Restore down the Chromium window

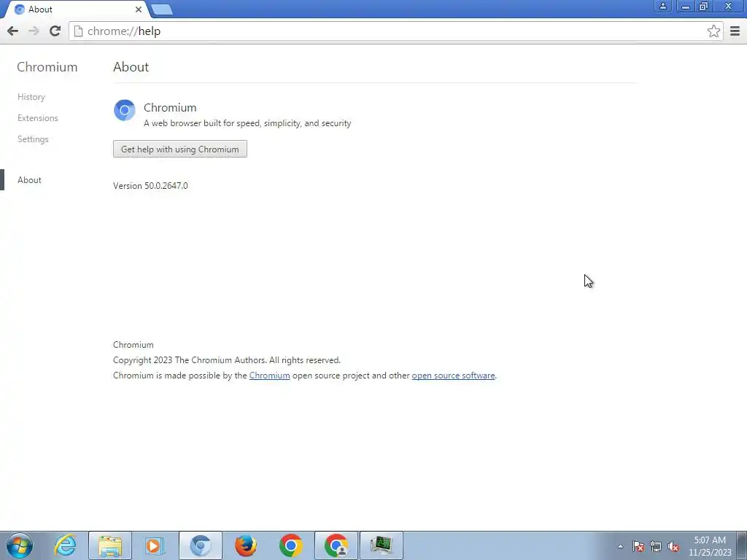704,6
